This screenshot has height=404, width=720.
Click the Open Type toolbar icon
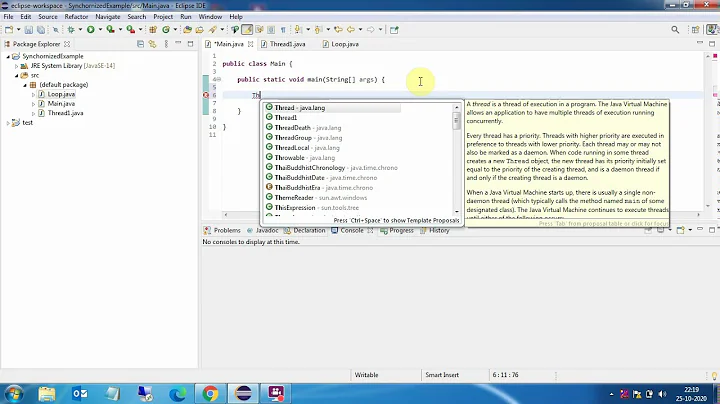pos(187,30)
